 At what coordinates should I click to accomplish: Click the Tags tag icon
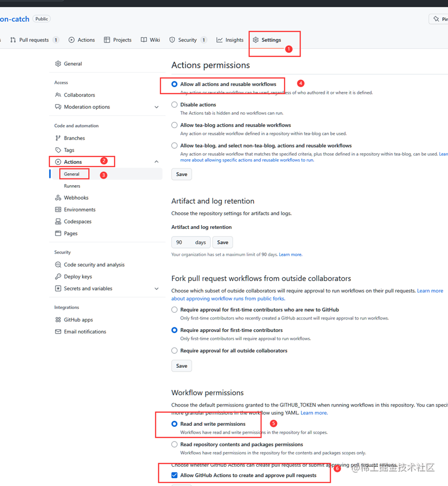point(58,150)
